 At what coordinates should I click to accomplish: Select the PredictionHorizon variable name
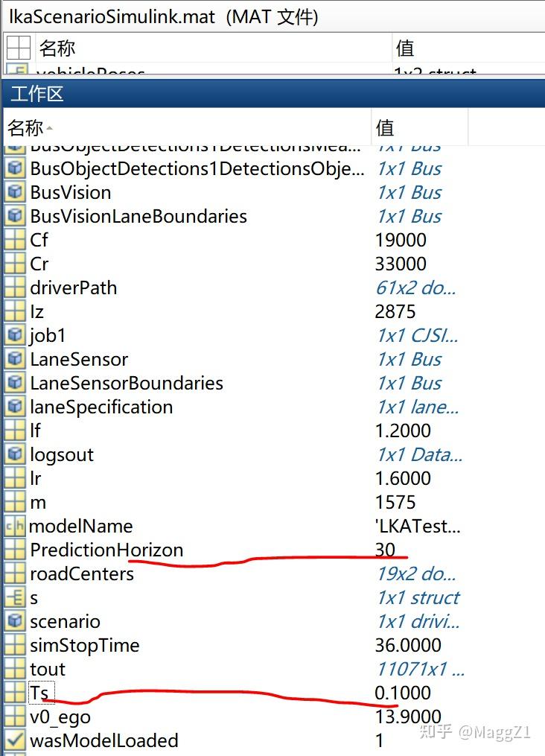[106, 550]
